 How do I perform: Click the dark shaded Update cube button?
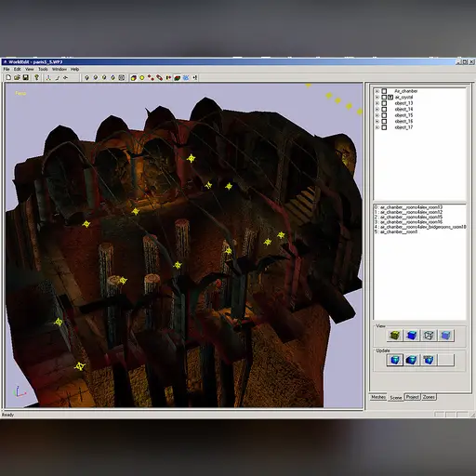tap(412, 360)
